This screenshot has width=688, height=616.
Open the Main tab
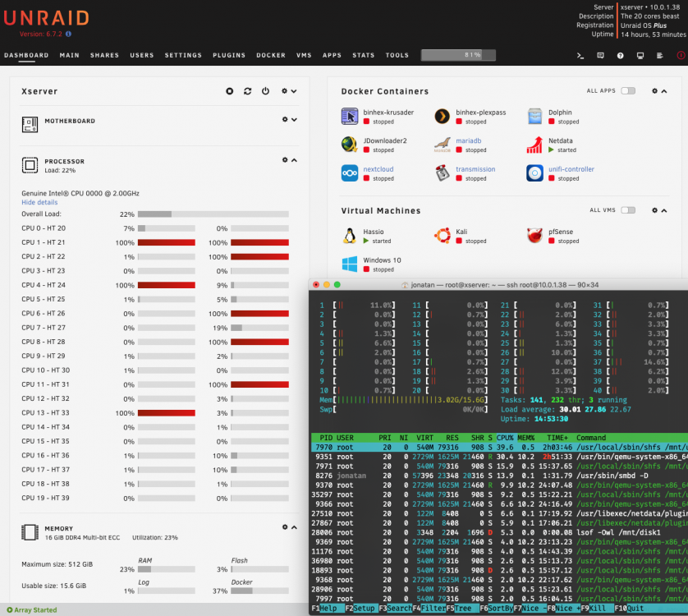tap(69, 55)
